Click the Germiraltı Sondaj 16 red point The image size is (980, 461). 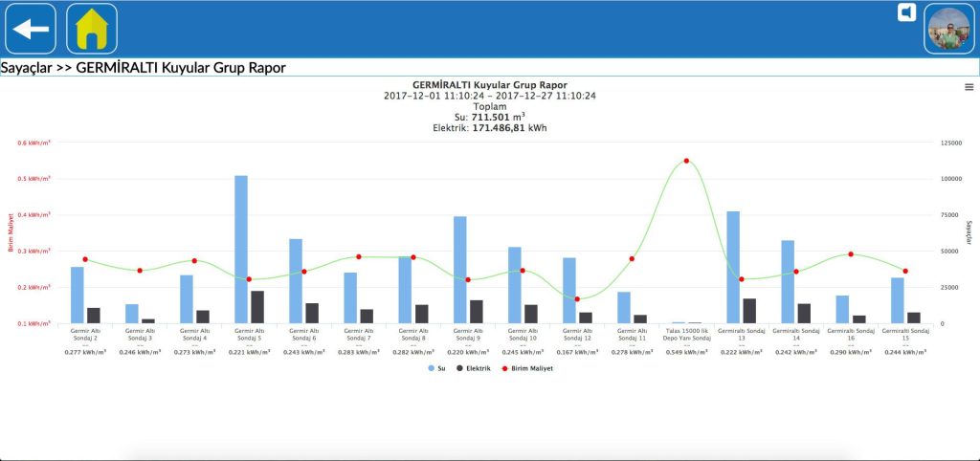pos(851,254)
